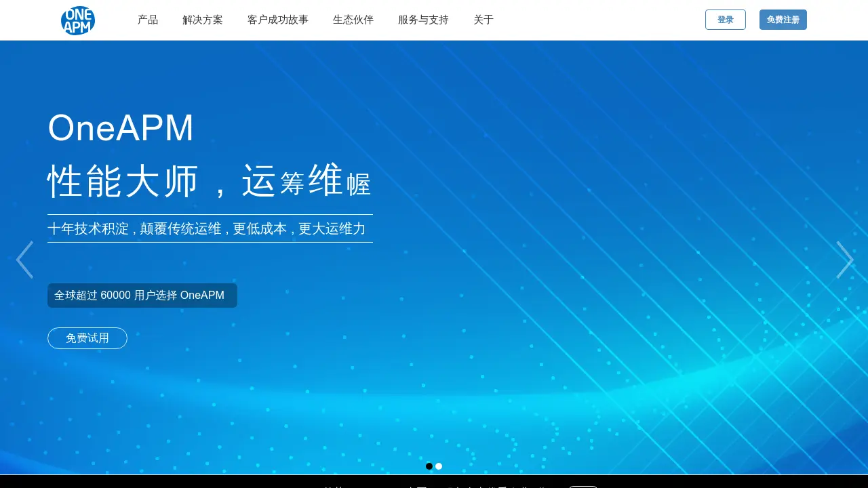Go to 客户成功故事
Screen dimensions: 868x488
(278, 20)
